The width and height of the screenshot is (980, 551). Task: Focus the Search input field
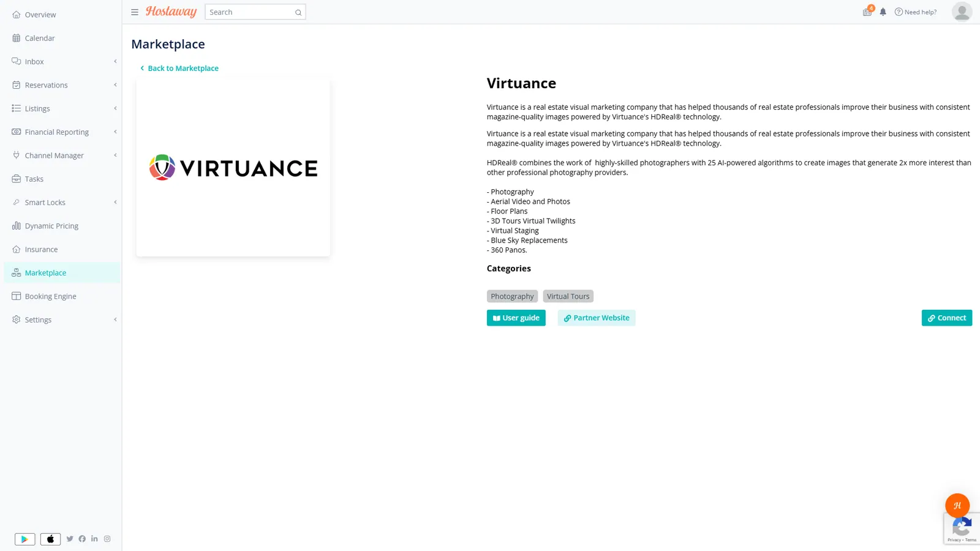[250, 12]
